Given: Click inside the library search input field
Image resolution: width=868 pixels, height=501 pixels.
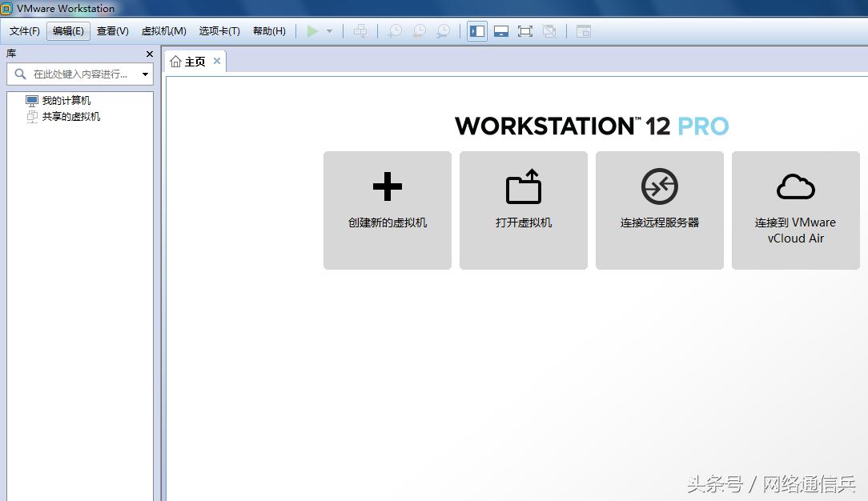Looking at the screenshot, I should pyautogui.click(x=80, y=73).
